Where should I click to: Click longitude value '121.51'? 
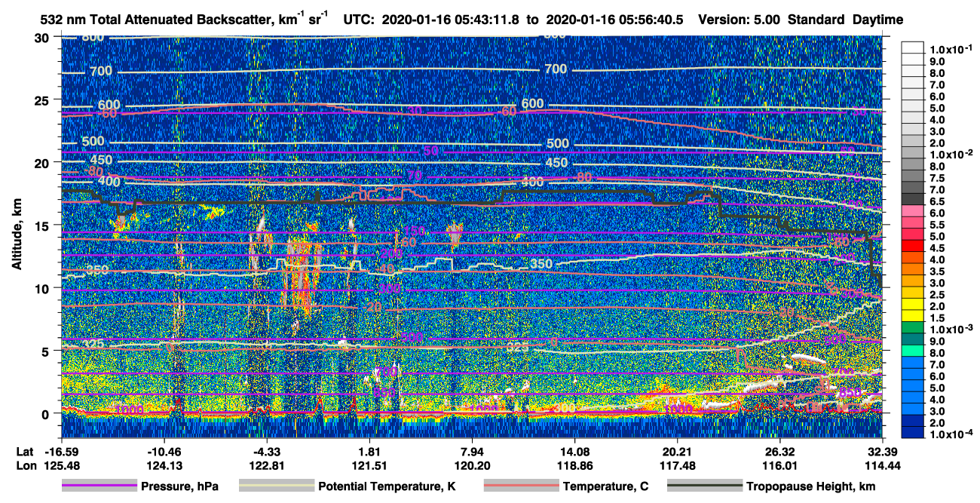[x=369, y=465]
